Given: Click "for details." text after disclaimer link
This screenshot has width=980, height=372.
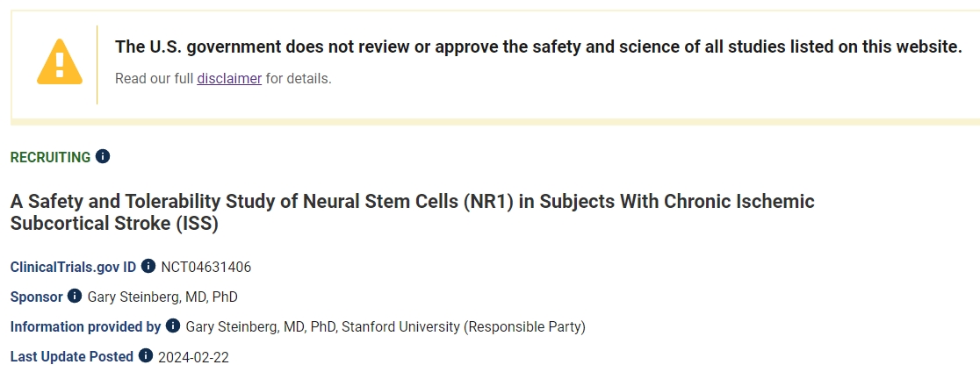Looking at the screenshot, I should pyautogui.click(x=299, y=78).
